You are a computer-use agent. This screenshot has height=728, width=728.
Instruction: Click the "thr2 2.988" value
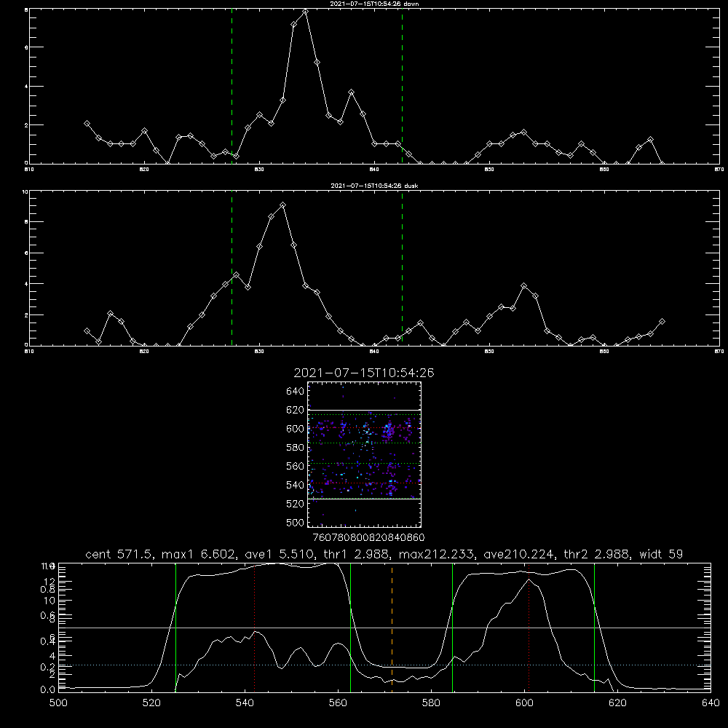[x=598, y=554]
